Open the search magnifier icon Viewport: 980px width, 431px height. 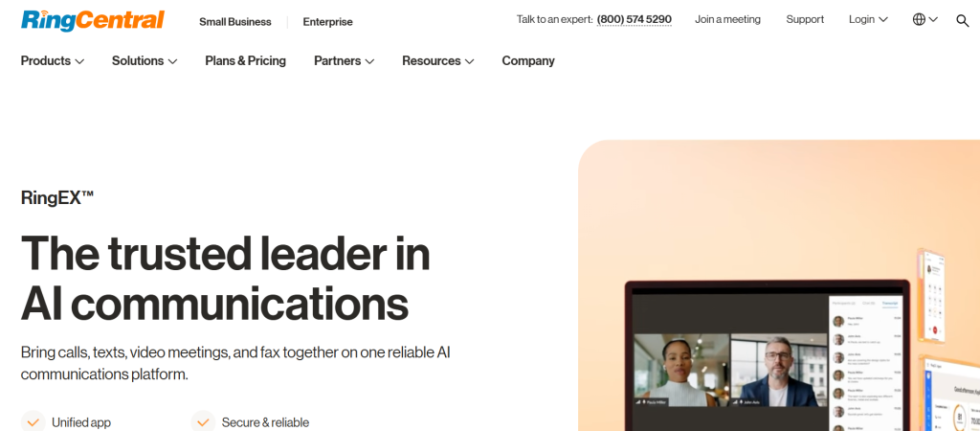click(963, 21)
